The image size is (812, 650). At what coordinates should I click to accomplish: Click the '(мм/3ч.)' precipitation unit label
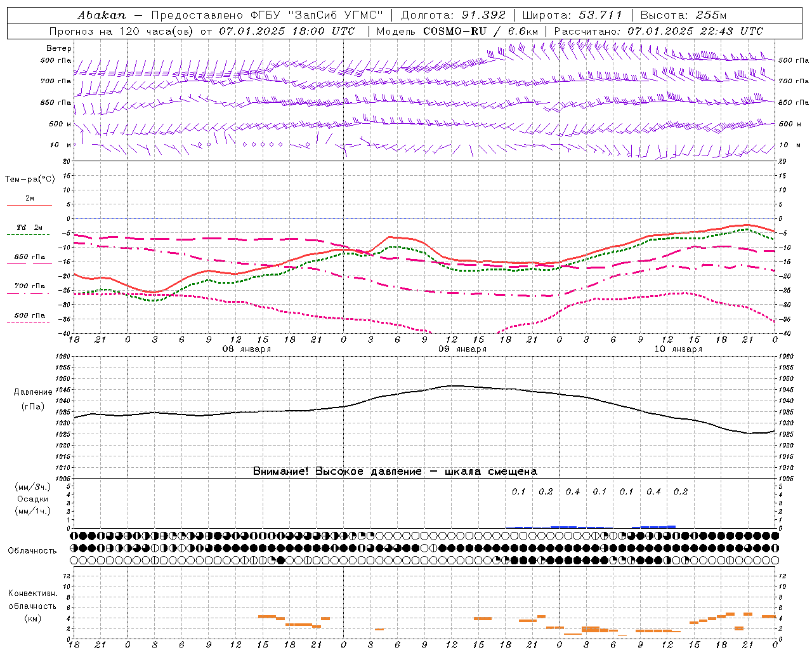(32, 487)
